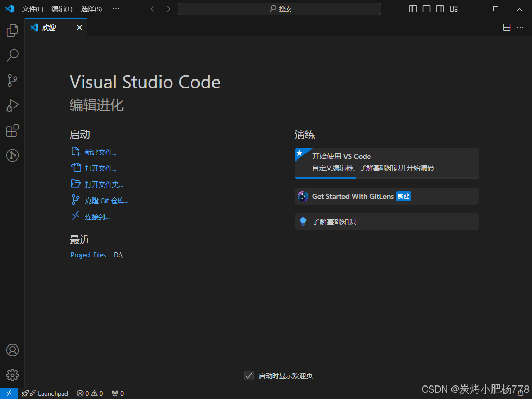Select the 欢迎 tab
532x399 pixels.
56,28
